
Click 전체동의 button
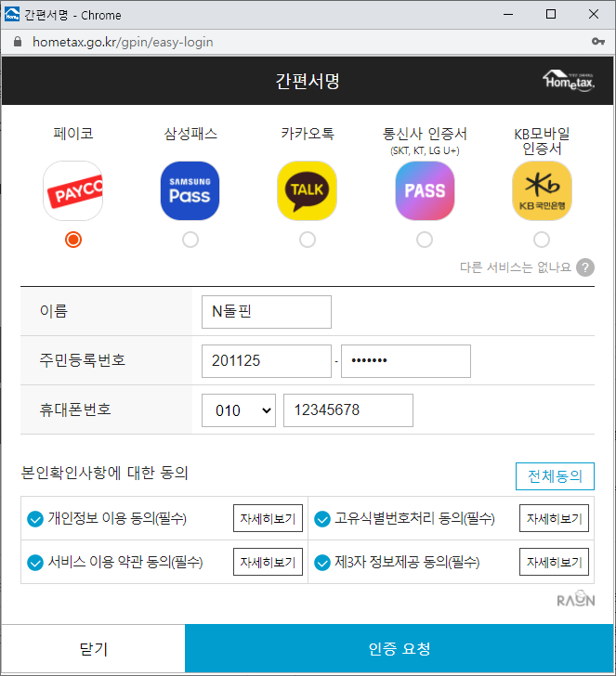point(555,476)
